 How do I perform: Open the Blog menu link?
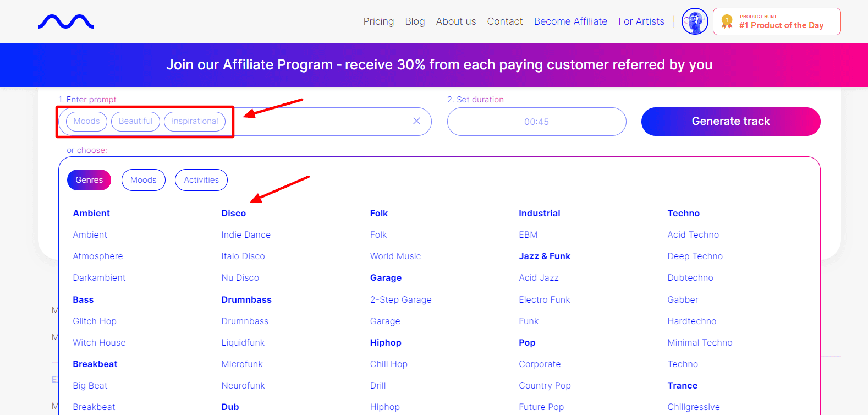415,21
